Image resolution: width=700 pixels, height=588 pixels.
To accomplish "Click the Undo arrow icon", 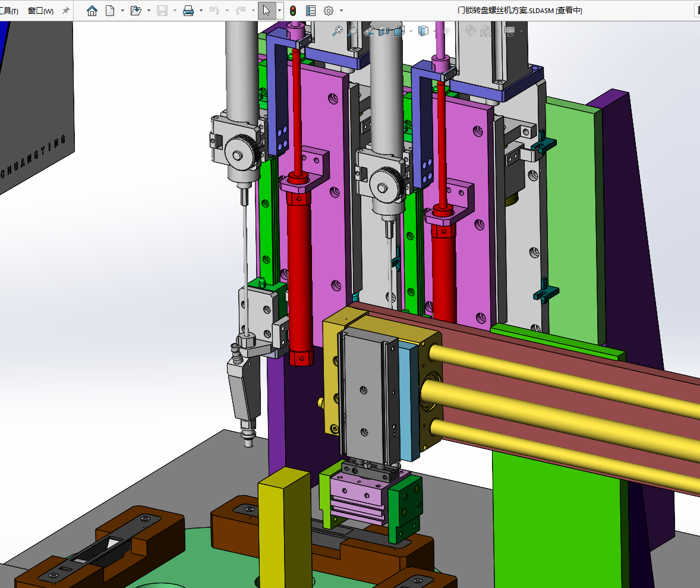I will [215, 11].
